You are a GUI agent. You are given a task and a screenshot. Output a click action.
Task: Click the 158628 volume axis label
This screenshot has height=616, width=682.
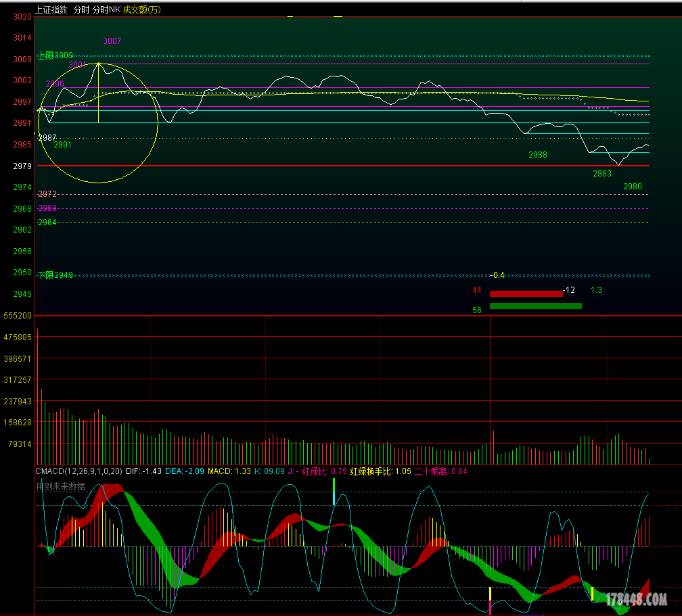[x=18, y=423]
